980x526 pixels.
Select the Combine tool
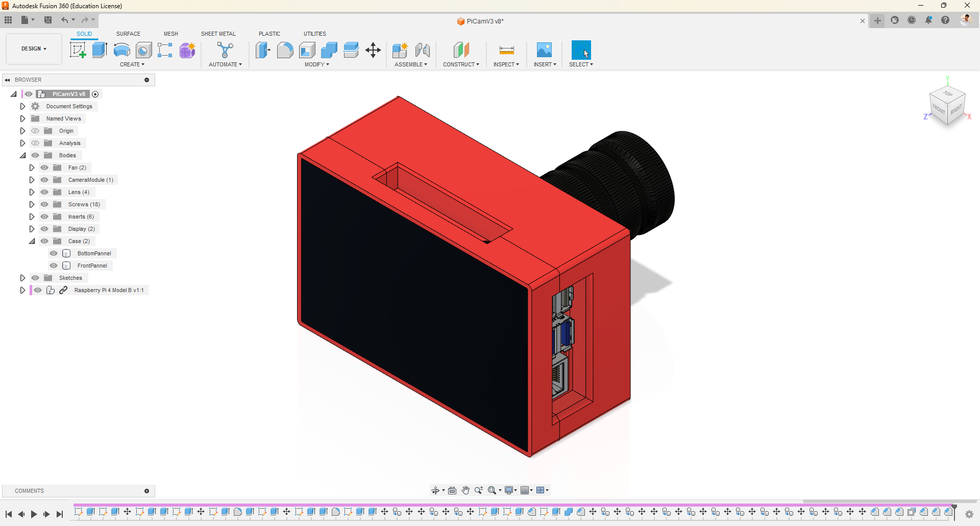coord(329,50)
